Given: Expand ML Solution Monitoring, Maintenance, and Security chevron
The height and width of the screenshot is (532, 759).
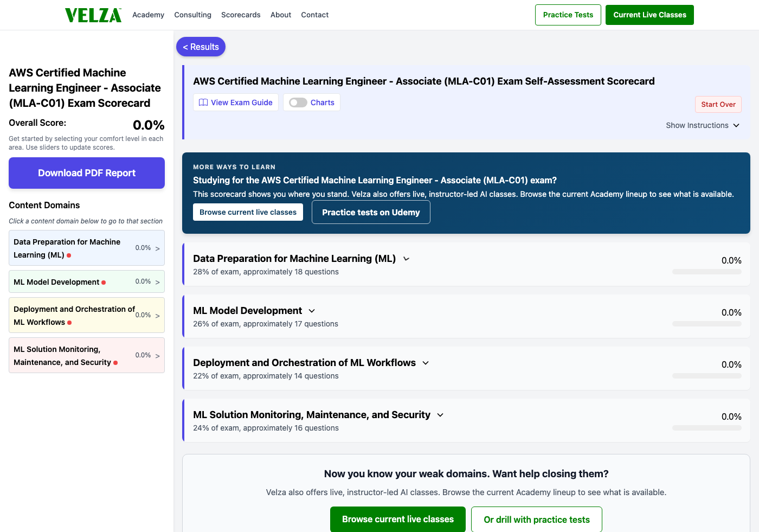Looking at the screenshot, I should pyautogui.click(x=440, y=415).
